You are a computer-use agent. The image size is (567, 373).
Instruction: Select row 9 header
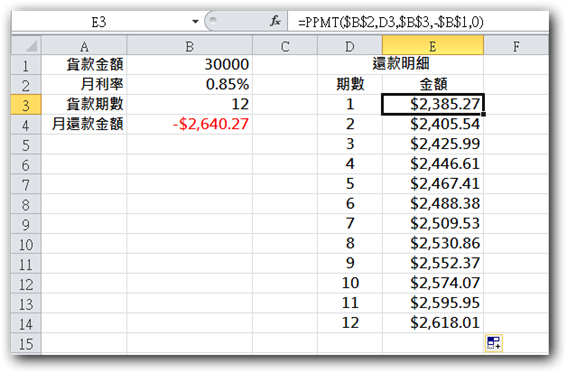point(26,224)
